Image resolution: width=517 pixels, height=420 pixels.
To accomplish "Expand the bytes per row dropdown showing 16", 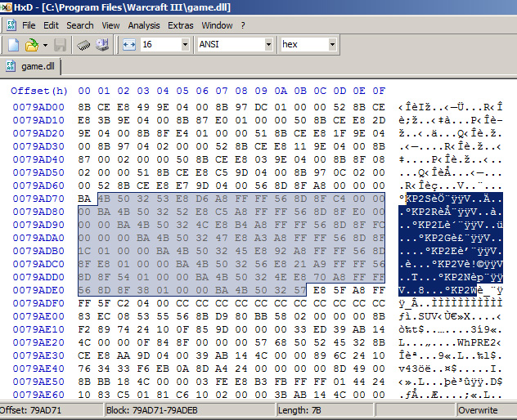I will click(185, 44).
